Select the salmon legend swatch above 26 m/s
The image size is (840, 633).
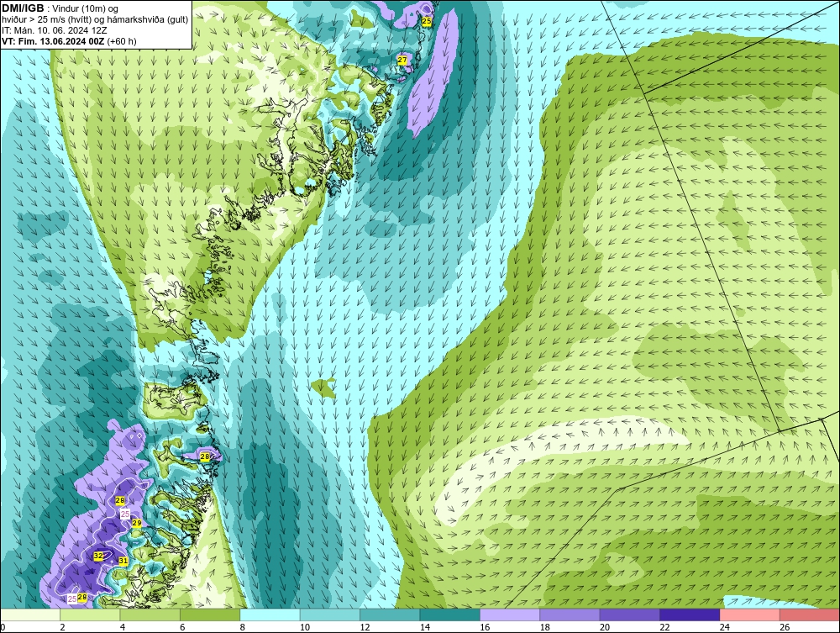(x=810, y=615)
